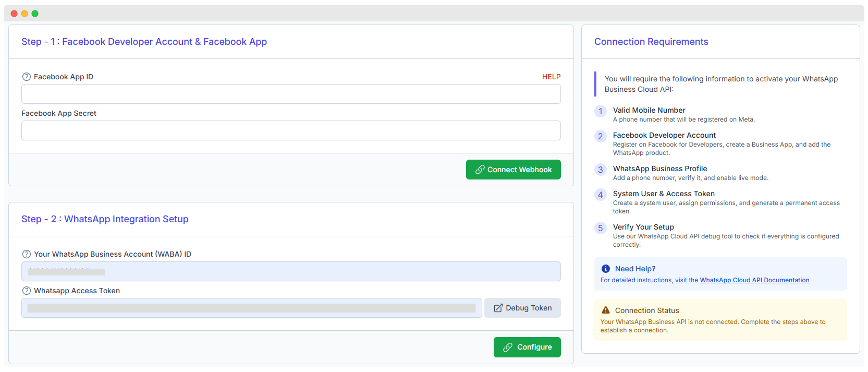Click the help icon beside Facebook App ID
Screen dimensions: 868x372
[x=27, y=77]
